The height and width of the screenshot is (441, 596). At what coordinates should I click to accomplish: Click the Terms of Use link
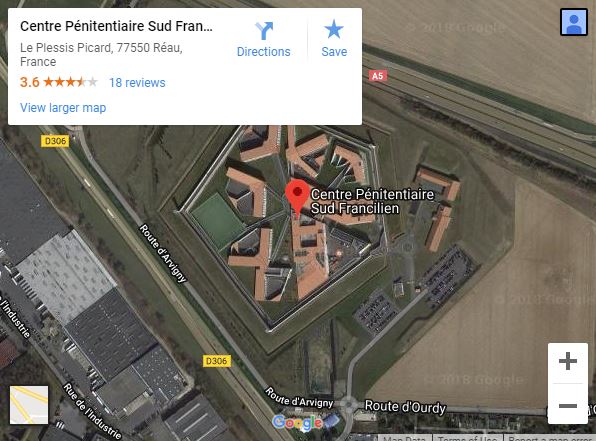tap(468, 438)
